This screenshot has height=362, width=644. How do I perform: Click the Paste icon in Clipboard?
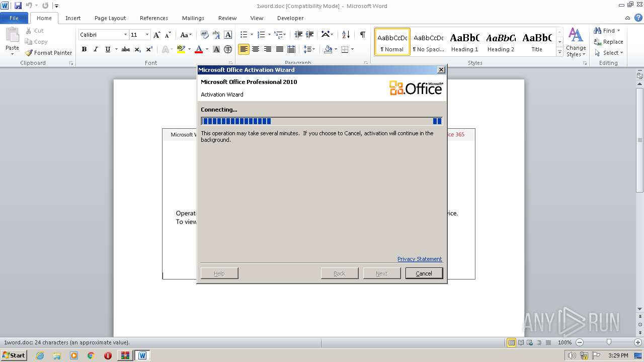(12, 36)
